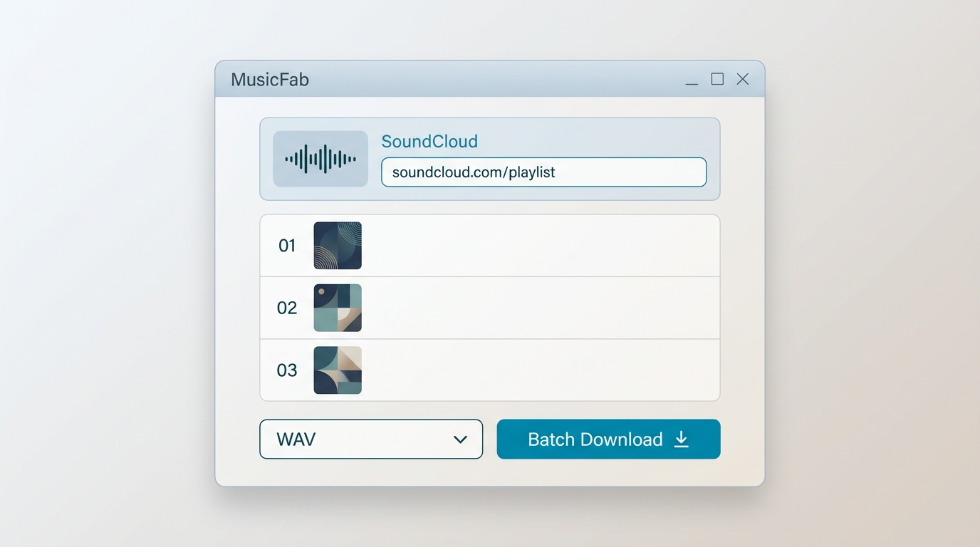Viewport: 980px width, 547px height.
Task: Click the MusicFab window title
Action: pos(270,79)
